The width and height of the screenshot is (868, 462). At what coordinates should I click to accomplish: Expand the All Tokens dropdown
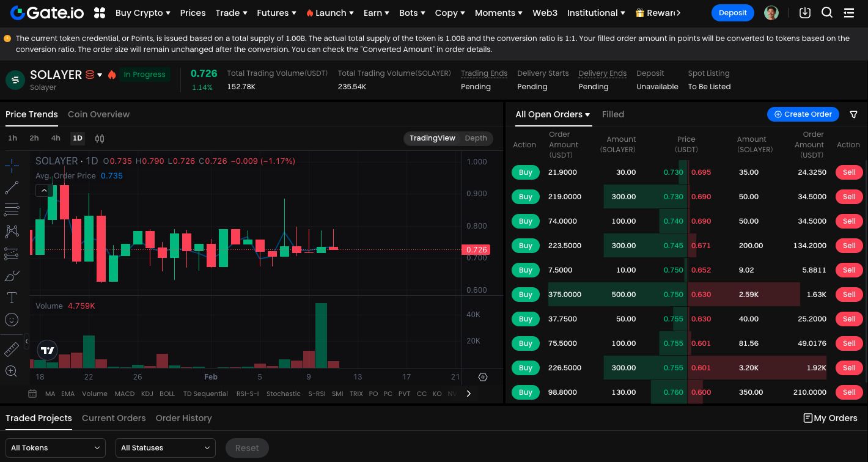[56, 448]
